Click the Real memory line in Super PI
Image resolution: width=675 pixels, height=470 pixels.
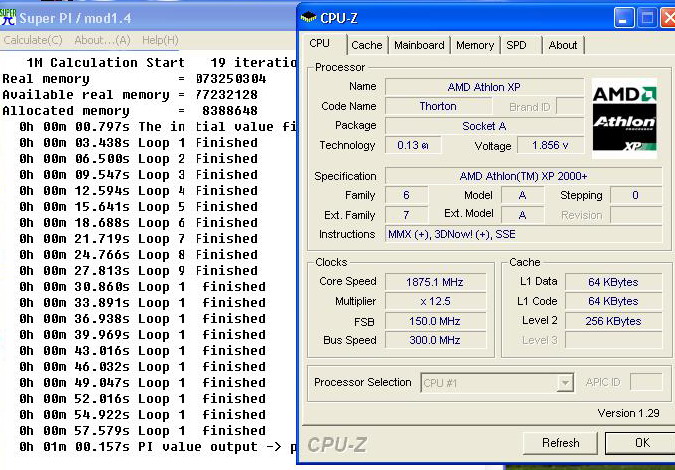click(134, 79)
